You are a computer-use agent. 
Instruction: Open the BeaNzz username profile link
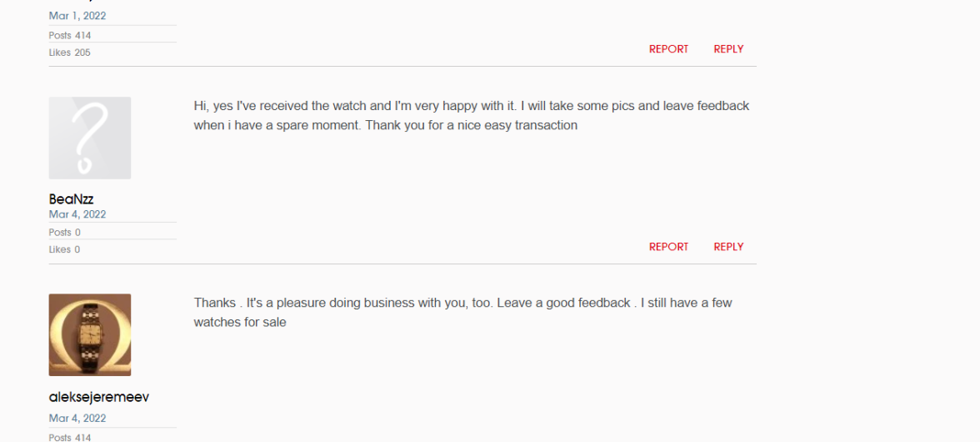(x=71, y=199)
